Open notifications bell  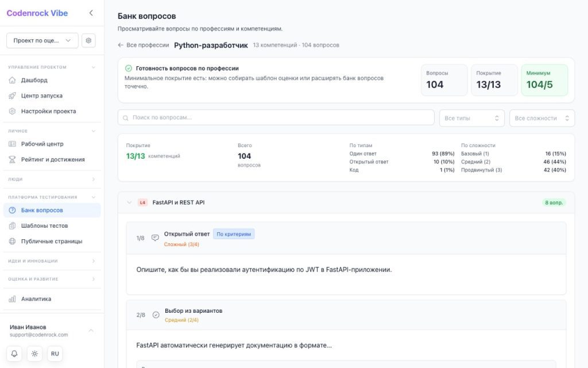(x=14, y=354)
